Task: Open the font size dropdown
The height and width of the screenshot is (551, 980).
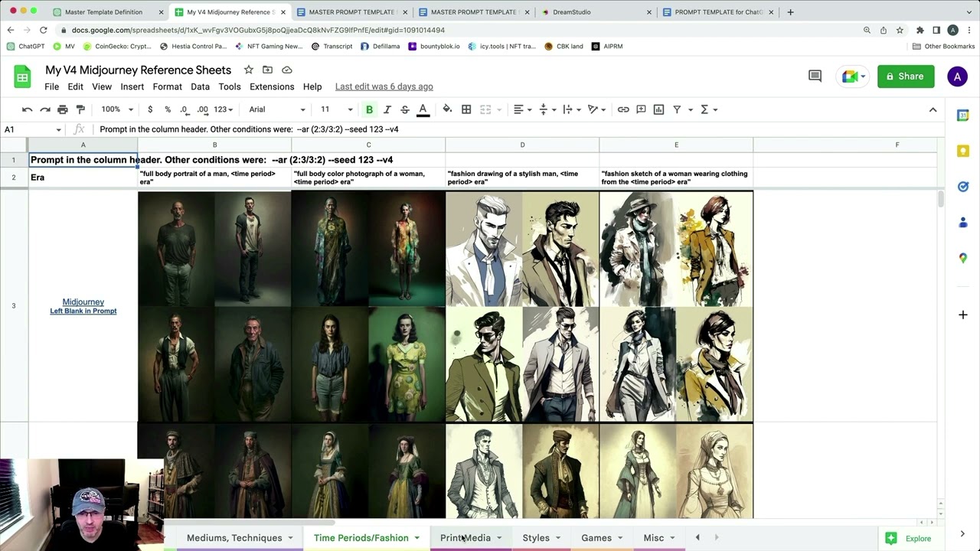Action: [337, 109]
